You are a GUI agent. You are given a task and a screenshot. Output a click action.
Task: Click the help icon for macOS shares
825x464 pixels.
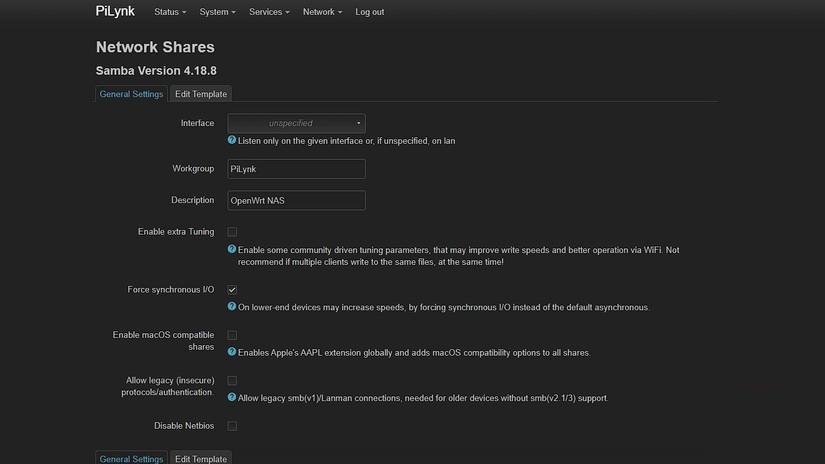pyautogui.click(x=232, y=351)
